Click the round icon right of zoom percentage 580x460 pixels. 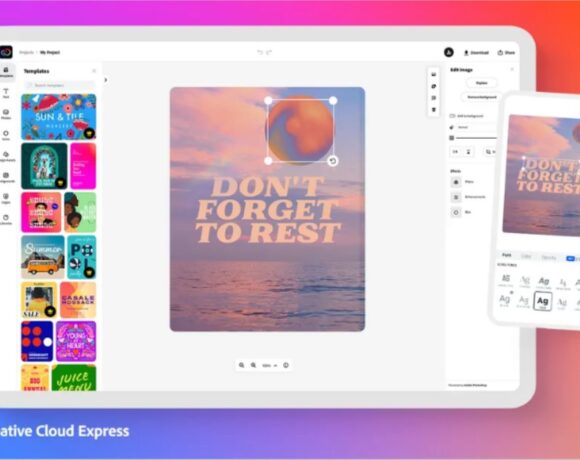point(286,365)
